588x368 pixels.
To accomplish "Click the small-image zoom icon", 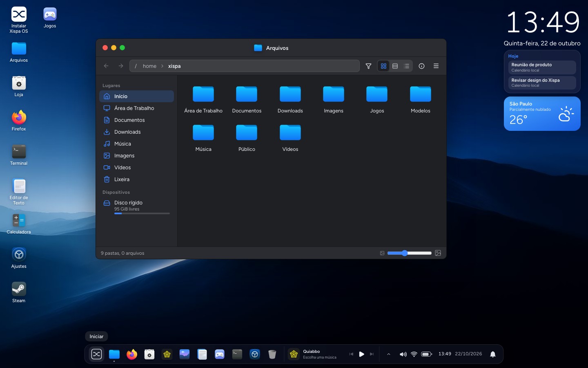I will pyautogui.click(x=382, y=253).
